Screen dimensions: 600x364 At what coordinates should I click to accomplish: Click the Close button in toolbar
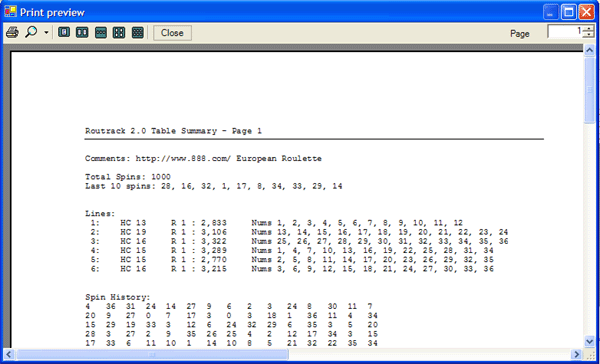coord(172,33)
